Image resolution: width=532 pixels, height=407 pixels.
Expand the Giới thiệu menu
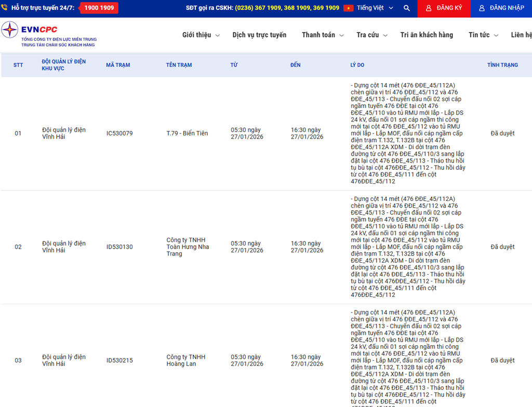pyautogui.click(x=201, y=35)
